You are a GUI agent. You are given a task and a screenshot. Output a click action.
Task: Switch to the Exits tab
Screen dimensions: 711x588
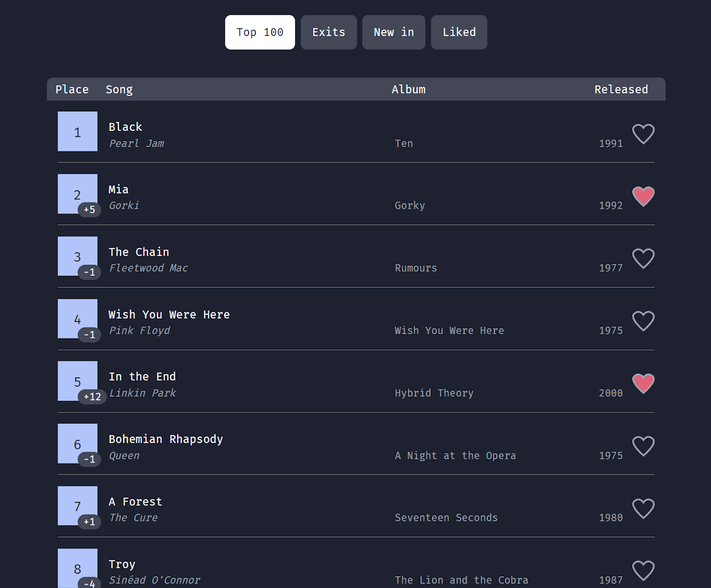pyautogui.click(x=328, y=32)
